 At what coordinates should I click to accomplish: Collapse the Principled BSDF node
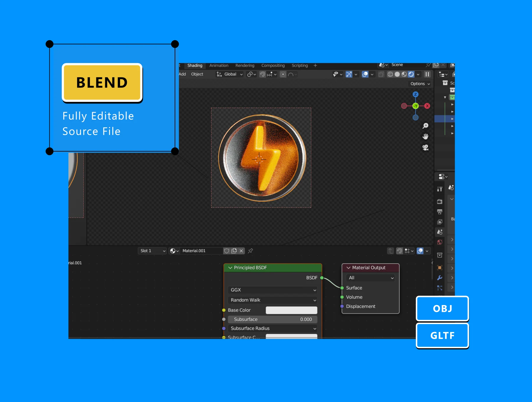230,268
